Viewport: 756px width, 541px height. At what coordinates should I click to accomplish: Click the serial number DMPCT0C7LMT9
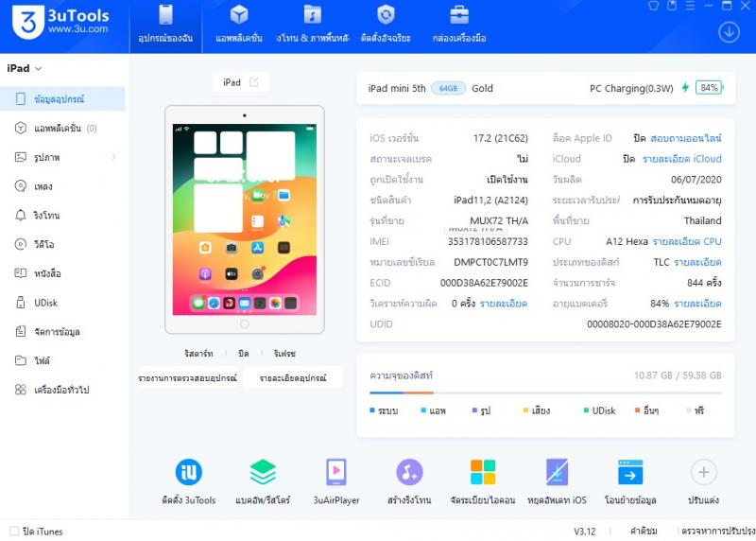[490, 262]
